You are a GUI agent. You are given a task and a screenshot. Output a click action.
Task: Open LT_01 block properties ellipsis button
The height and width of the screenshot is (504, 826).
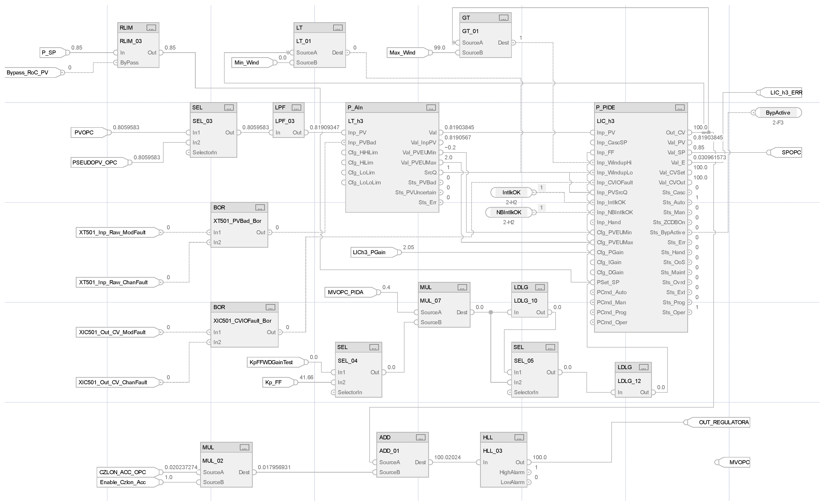click(338, 28)
